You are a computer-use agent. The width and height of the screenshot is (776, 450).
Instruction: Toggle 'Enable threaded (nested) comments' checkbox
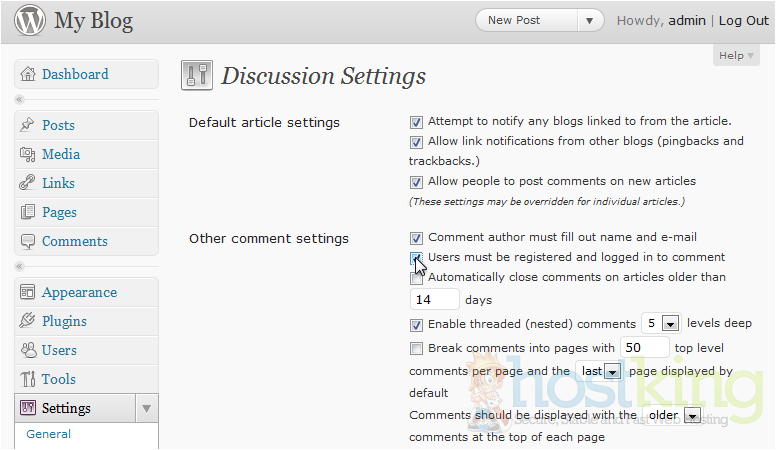[x=416, y=325]
